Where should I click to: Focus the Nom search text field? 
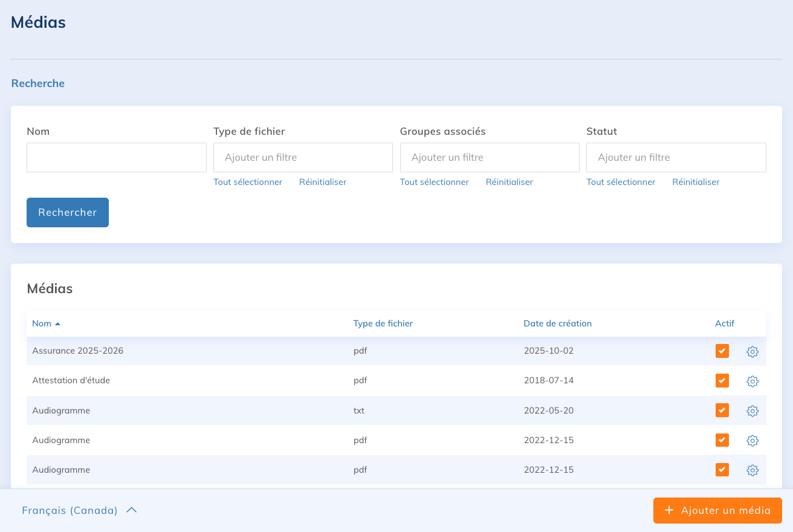(x=117, y=157)
